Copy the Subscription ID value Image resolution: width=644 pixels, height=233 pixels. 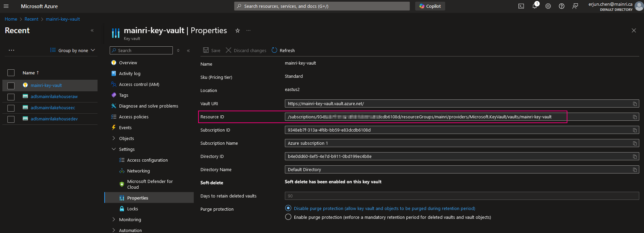(635, 130)
